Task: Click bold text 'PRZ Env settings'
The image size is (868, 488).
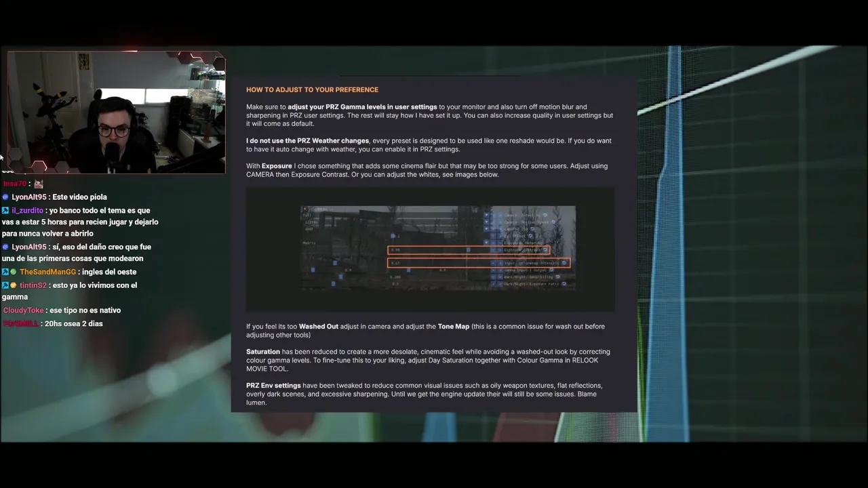Action: coord(273,386)
